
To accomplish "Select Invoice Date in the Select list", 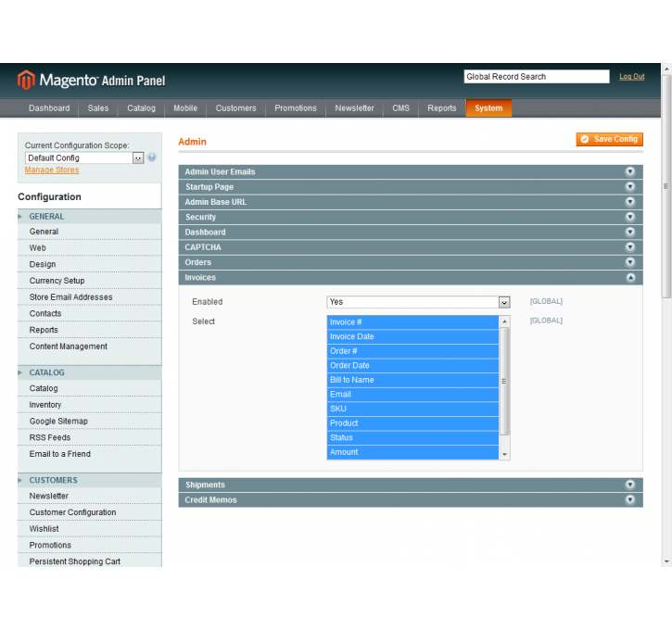I will (412, 336).
